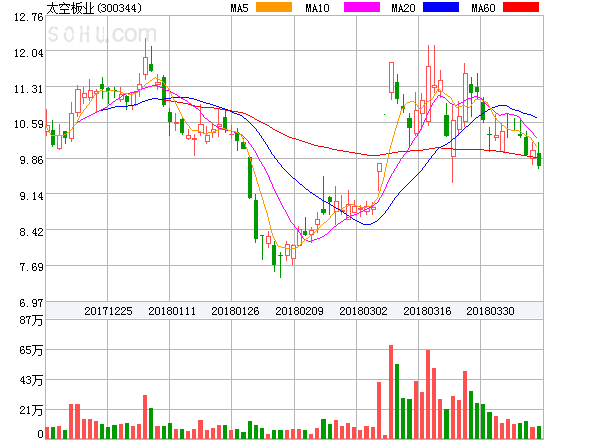Click the MA5 legend label
This screenshot has width=600, height=440.
pyautogui.click(x=239, y=8)
